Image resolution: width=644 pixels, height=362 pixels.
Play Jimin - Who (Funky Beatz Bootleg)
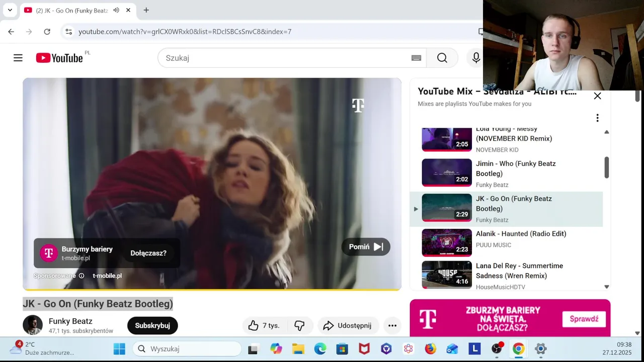[506, 174]
